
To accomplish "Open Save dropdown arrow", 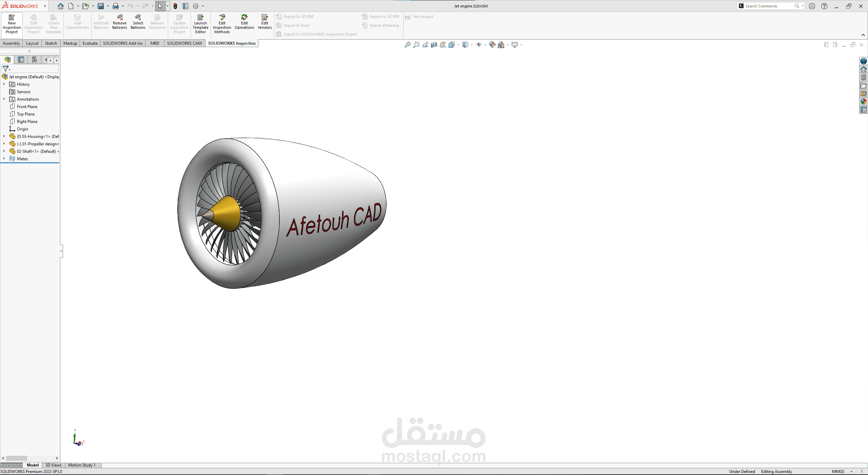I will [108, 6].
